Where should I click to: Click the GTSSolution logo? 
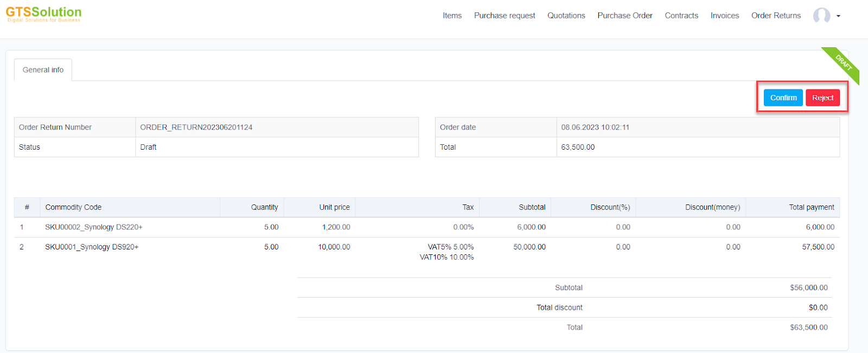click(x=43, y=14)
